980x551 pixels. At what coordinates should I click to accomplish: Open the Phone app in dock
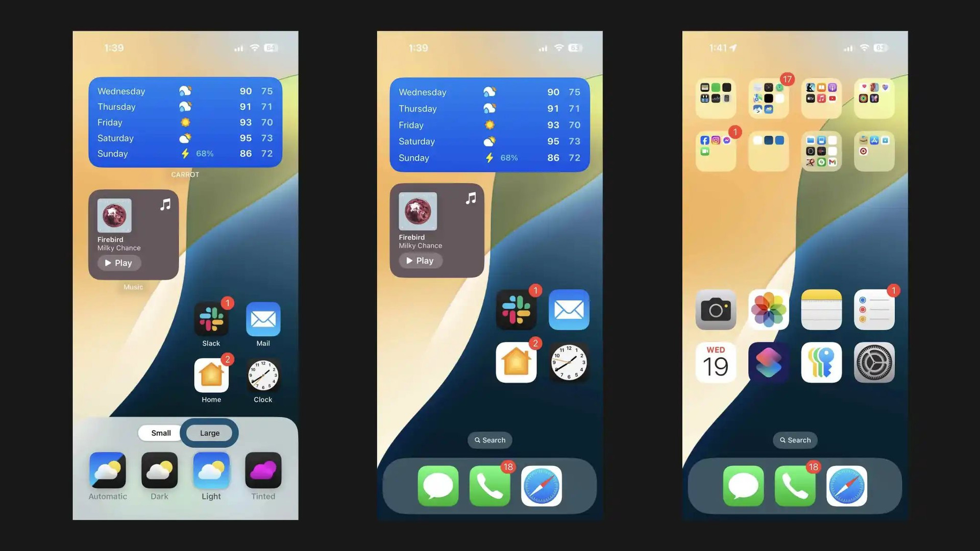[489, 486]
